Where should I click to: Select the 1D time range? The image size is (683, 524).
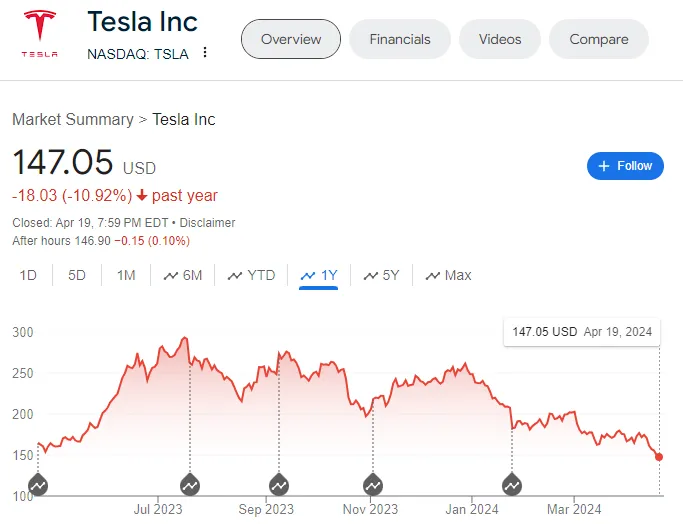tap(28, 275)
